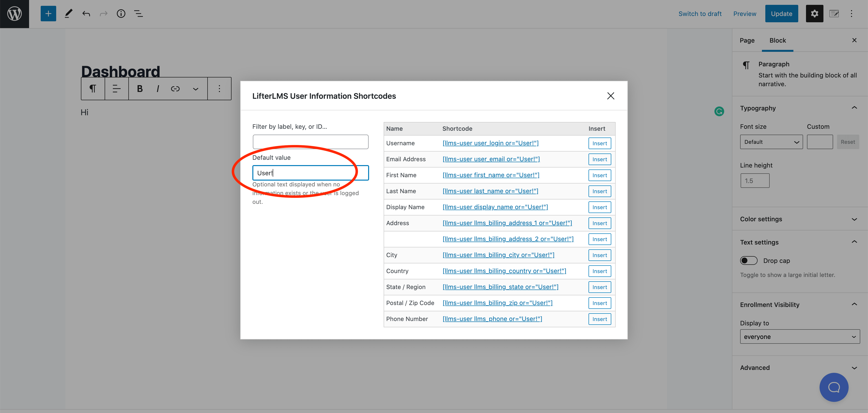This screenshot has height=413, width=868.
Task: Open block options three-dot menu
Action: (219, 89)
